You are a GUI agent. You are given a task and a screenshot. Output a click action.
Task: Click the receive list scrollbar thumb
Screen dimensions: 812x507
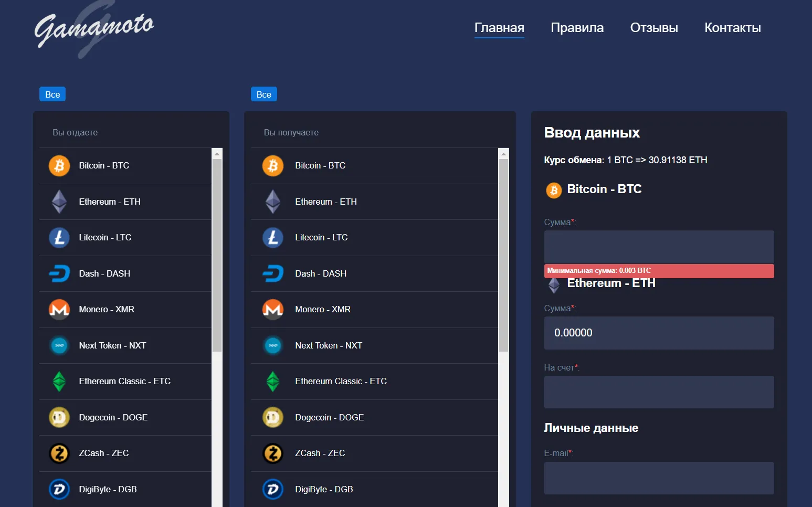click(x=504, y=256)
